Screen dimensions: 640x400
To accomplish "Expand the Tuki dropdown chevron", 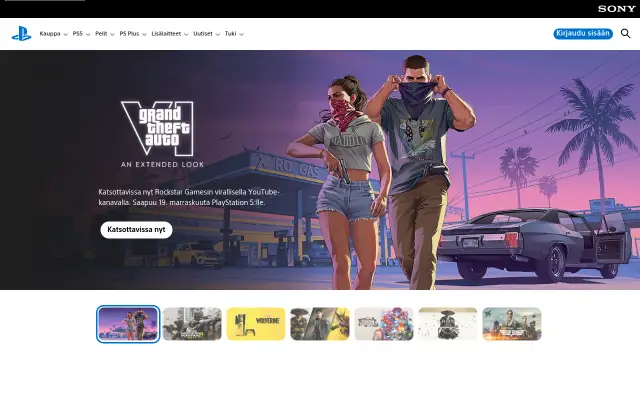I will [x=241, y=34].
